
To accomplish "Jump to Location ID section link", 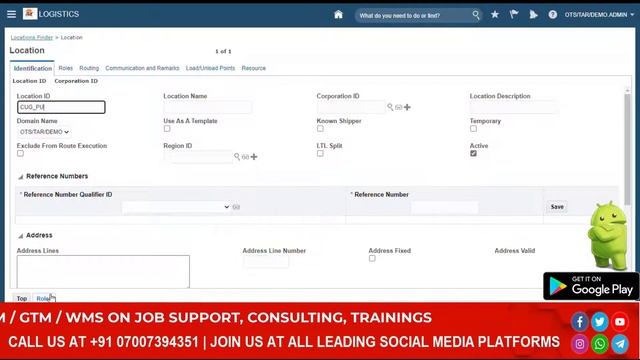I will tap(29, 81).
